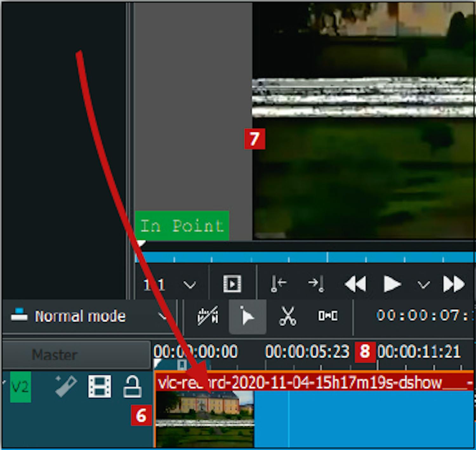Image resolution: width=476 pixels, height=450 pixels.
Task: Click the timeline ruler at 00:00:00:00
Action: (x=195, y=351)
